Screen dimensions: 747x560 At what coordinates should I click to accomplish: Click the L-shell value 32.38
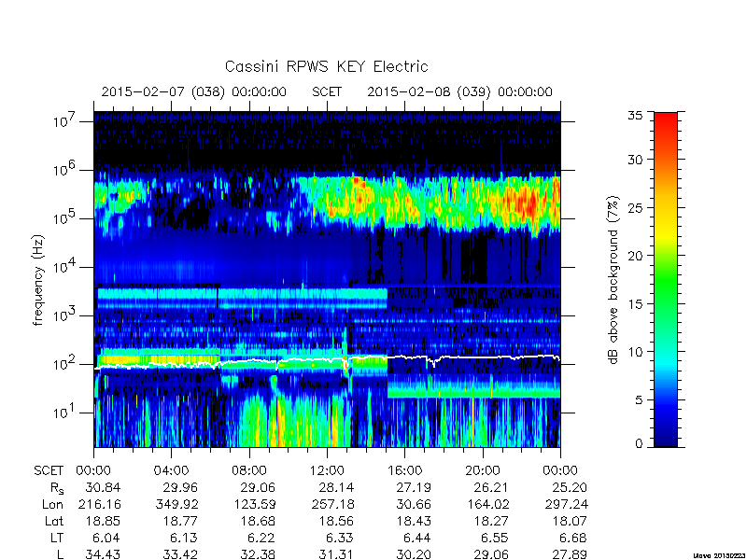(x=259, y=554)
